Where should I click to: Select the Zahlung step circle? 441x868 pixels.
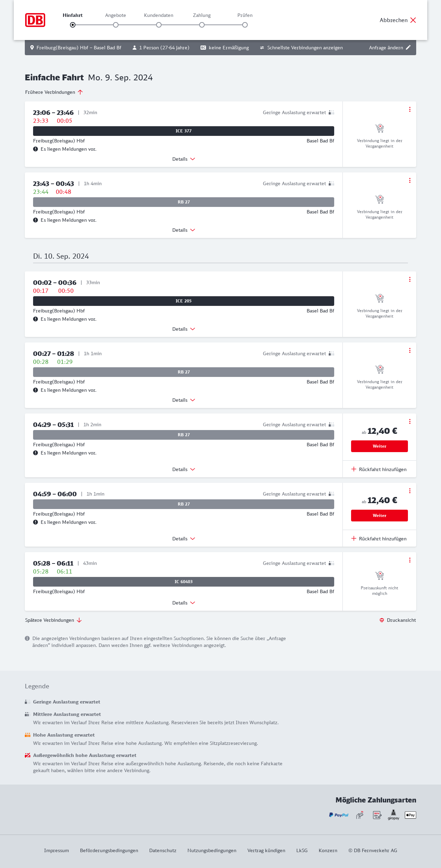click(202, 25)
